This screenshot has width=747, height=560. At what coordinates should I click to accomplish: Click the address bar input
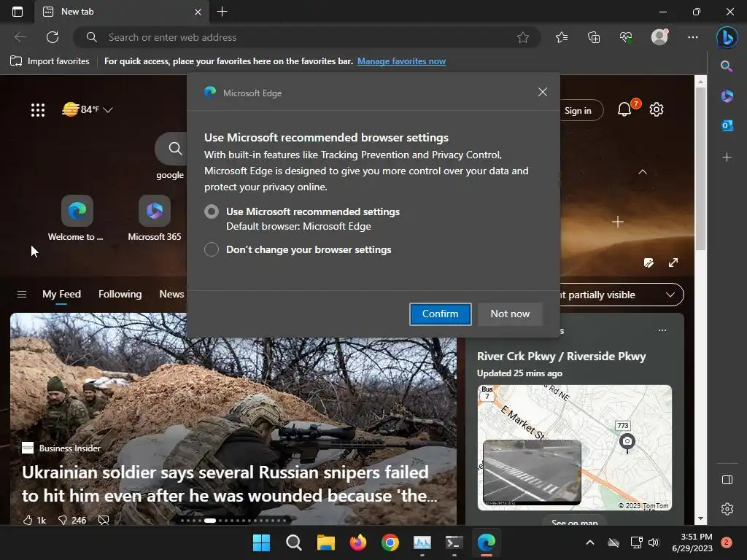pos(307,37)
